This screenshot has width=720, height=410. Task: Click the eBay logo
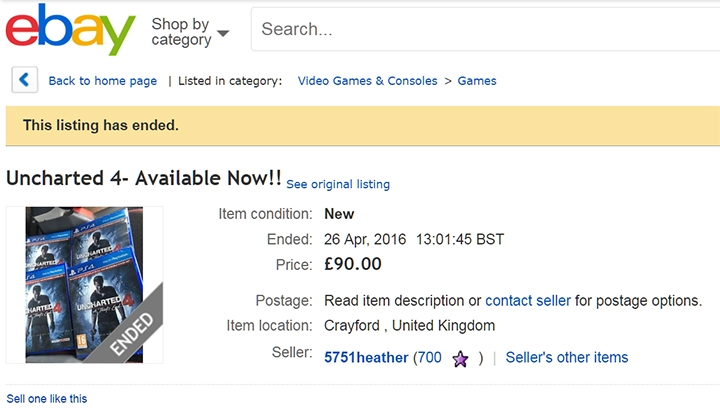70,30
